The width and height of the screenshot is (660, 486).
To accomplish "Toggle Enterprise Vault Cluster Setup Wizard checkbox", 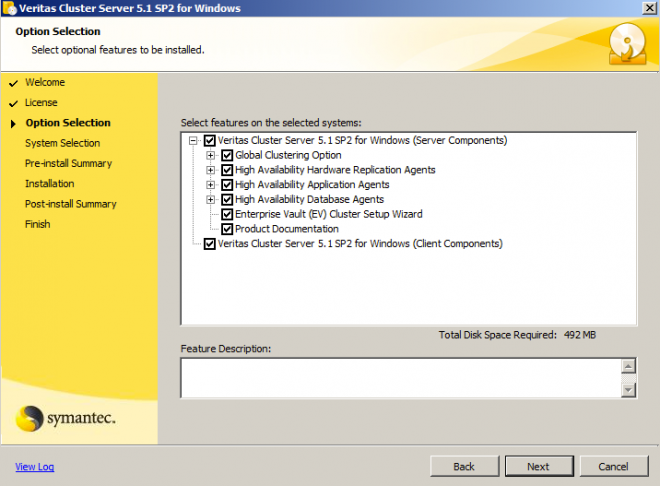I will coord(227,214).
